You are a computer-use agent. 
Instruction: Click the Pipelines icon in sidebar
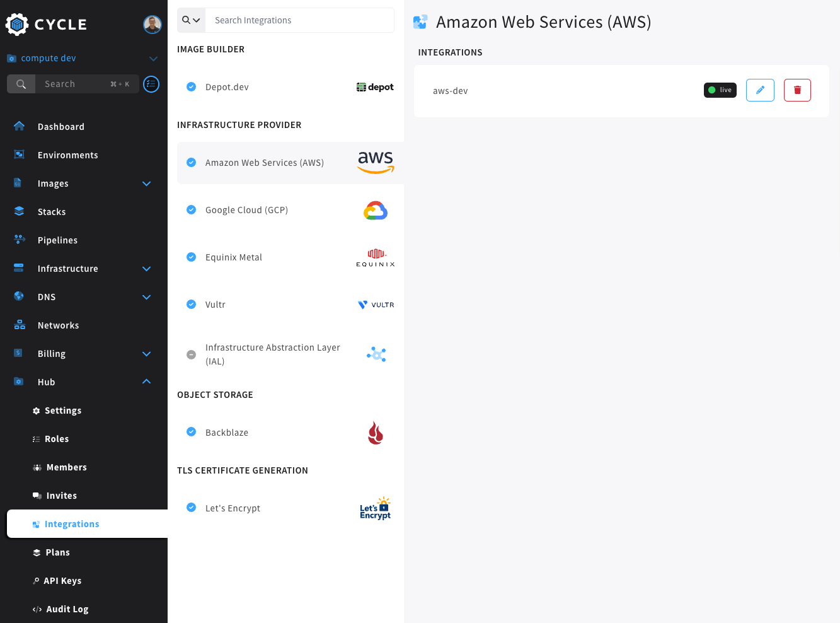point(19,240)
